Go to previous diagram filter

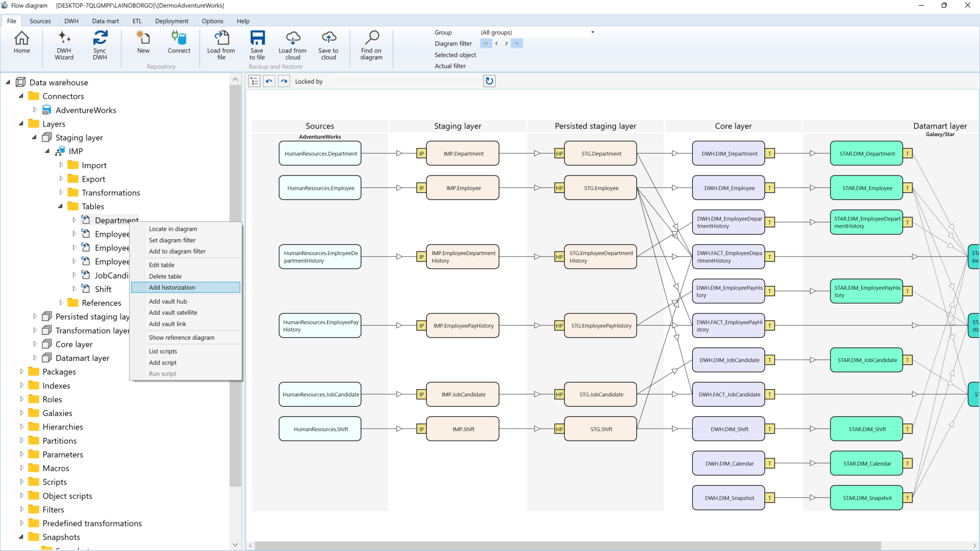(x=496, y=43)
